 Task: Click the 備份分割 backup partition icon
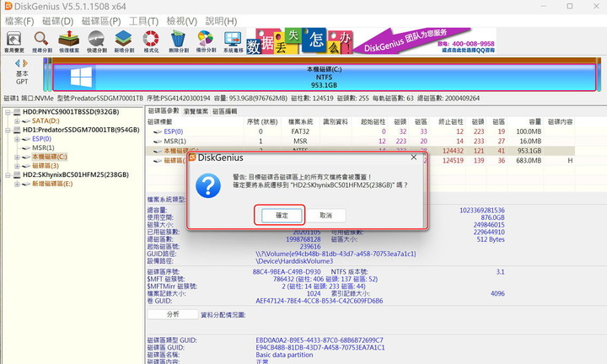click(206, 41)
